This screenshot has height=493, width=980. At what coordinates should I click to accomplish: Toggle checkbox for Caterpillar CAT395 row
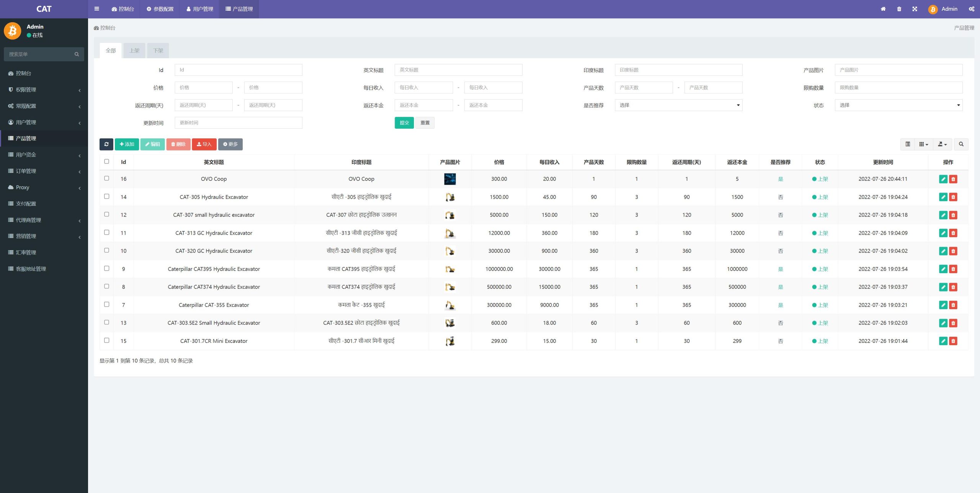pos(106,269)
